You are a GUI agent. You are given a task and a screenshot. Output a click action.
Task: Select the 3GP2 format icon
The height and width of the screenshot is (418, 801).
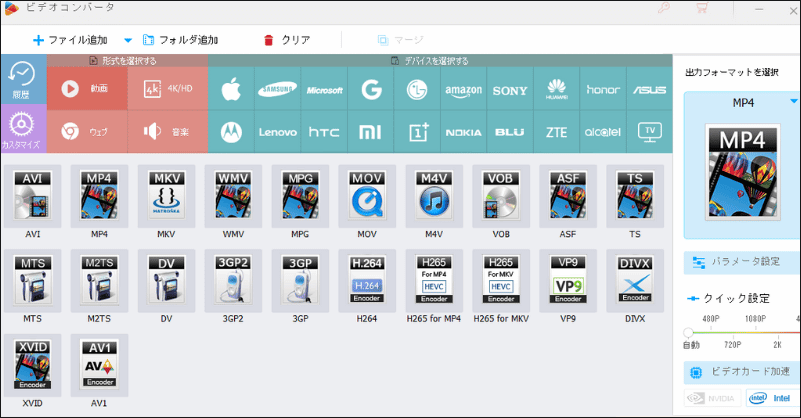233,281
